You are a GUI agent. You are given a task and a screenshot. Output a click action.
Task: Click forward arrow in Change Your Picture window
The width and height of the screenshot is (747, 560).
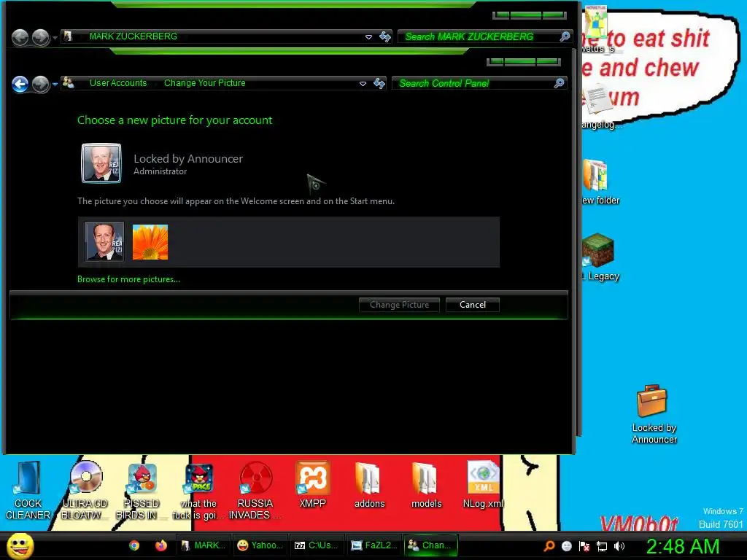point(41,85)
